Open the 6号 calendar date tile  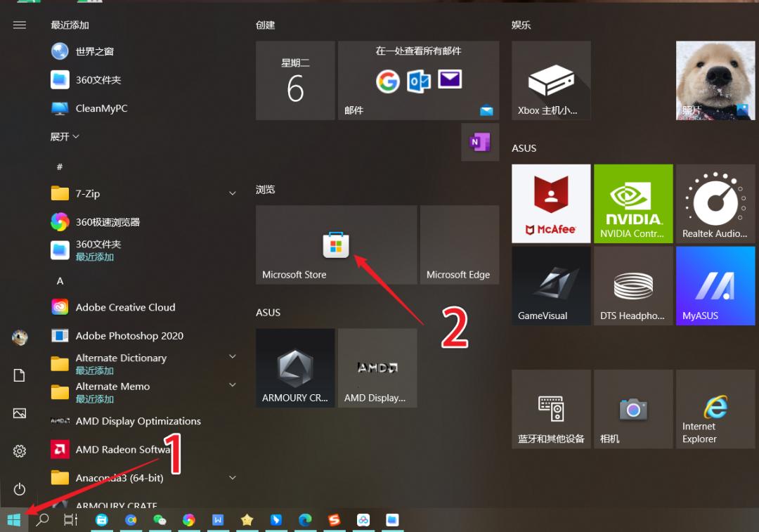pos(295,80)
